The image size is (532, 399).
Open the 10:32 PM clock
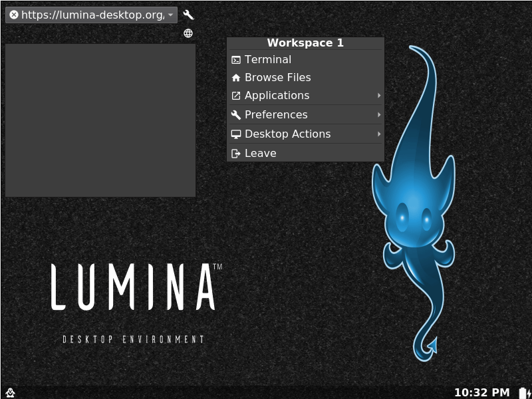pos(481,393)
